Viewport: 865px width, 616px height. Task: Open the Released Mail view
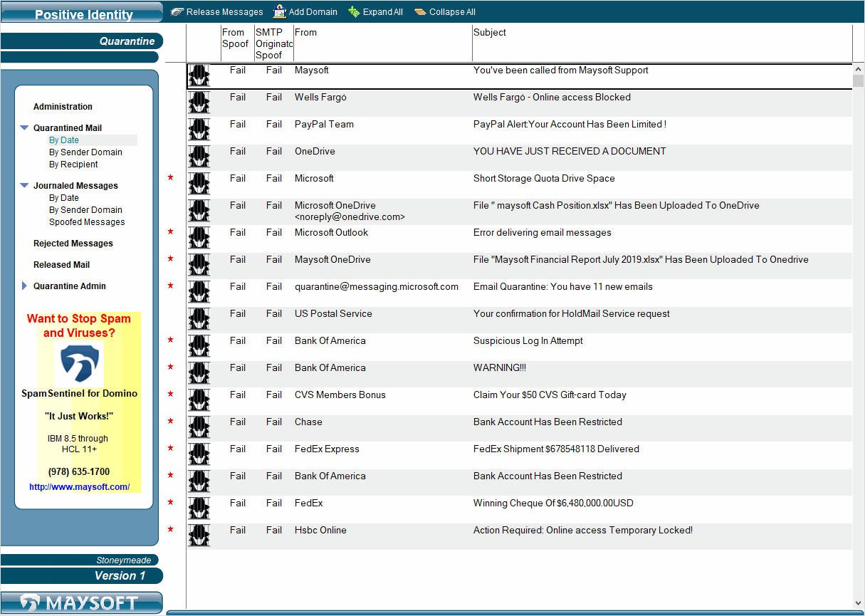coord(62,265)
